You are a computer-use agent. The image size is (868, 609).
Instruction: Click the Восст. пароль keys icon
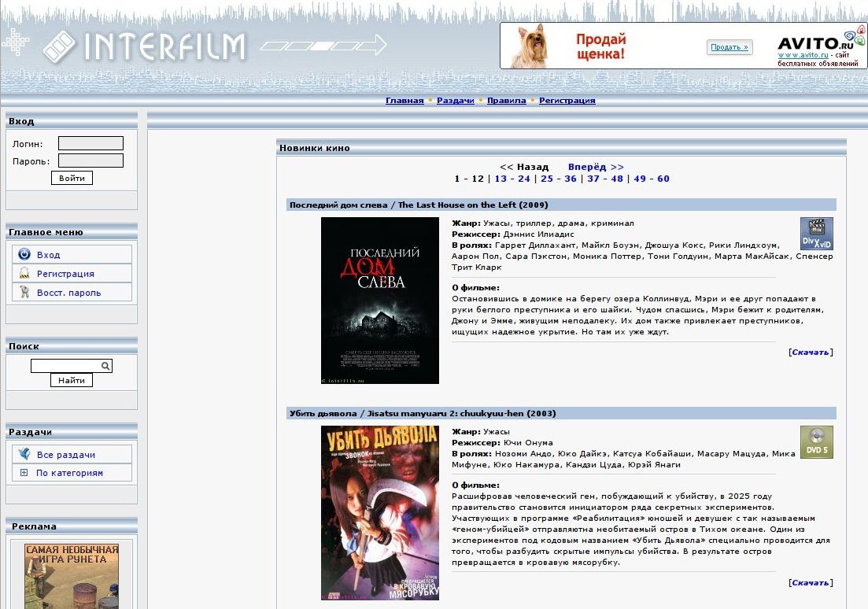click(x=24, y=292)
